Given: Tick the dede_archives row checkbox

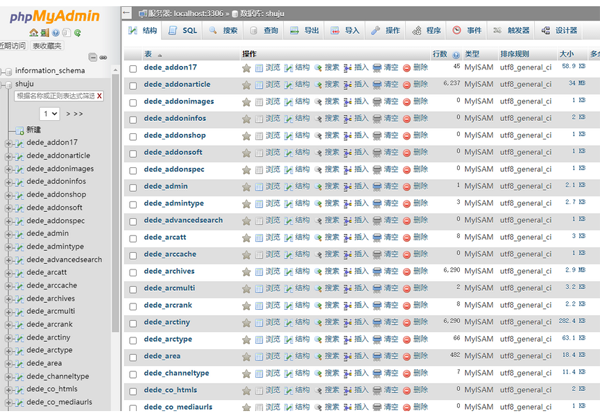Looking at the screenshot, I should pos(133,273).
